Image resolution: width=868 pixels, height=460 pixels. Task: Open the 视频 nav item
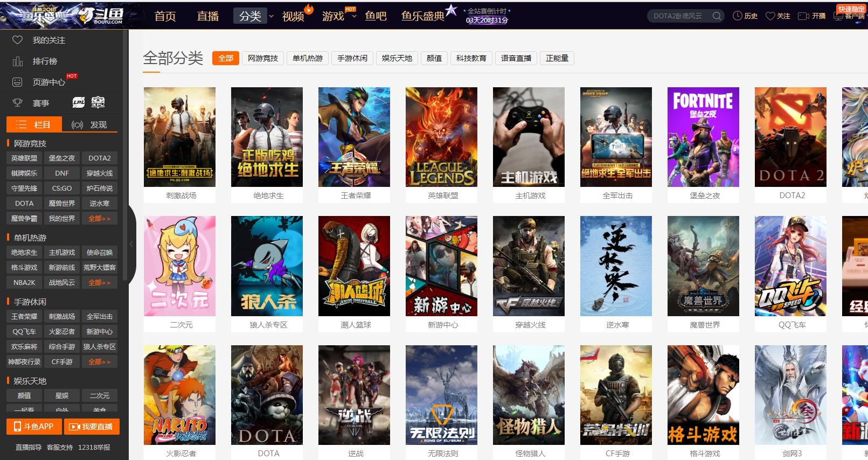coord(293,16)
